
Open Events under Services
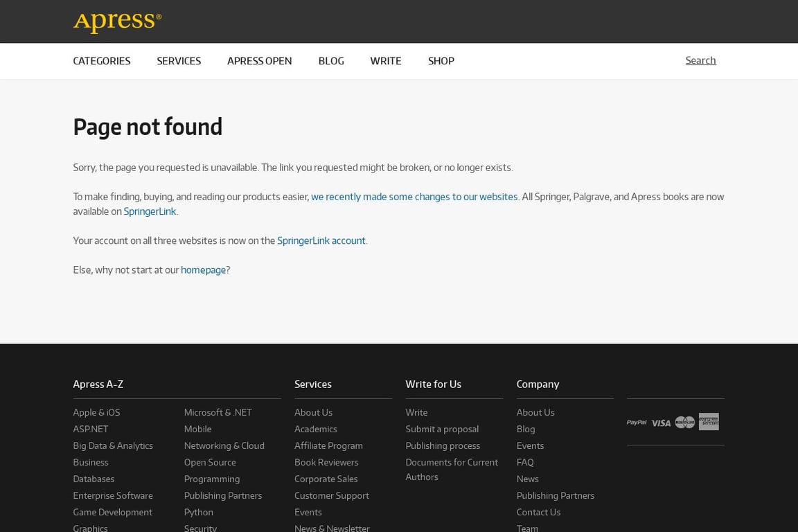pos(308,512)
